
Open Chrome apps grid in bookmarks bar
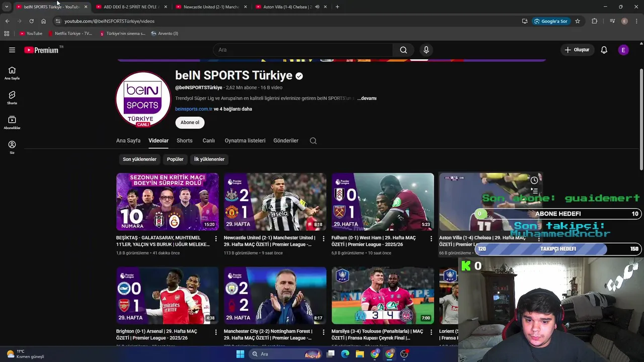coord(7,34)
